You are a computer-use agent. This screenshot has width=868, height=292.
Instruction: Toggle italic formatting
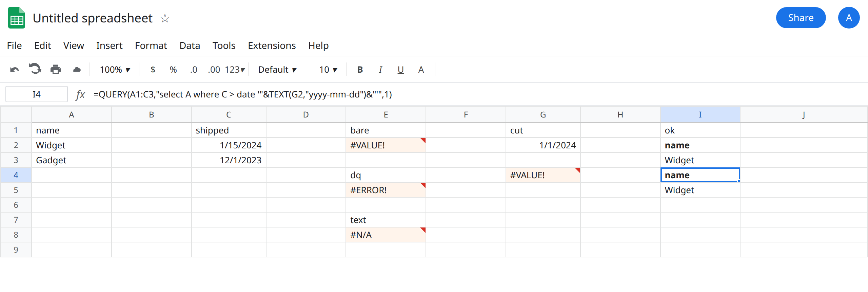click(380, 70)
